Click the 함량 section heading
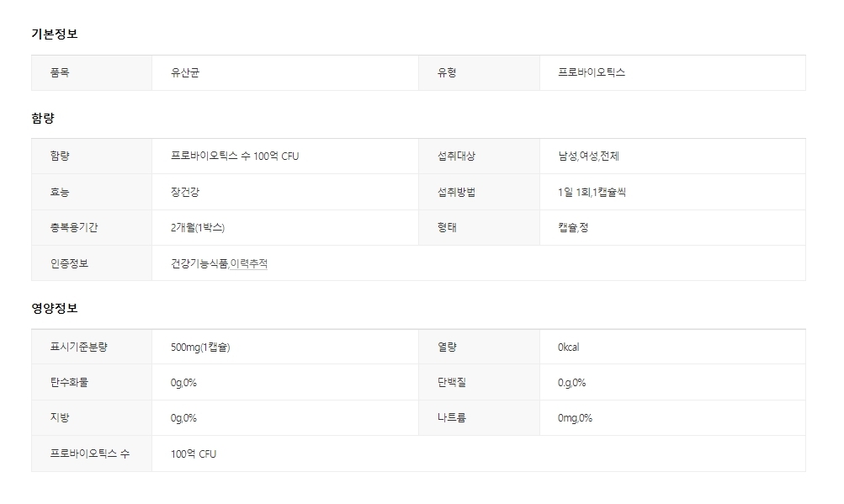Screen dimensions: 844x504 coord(43,118)
